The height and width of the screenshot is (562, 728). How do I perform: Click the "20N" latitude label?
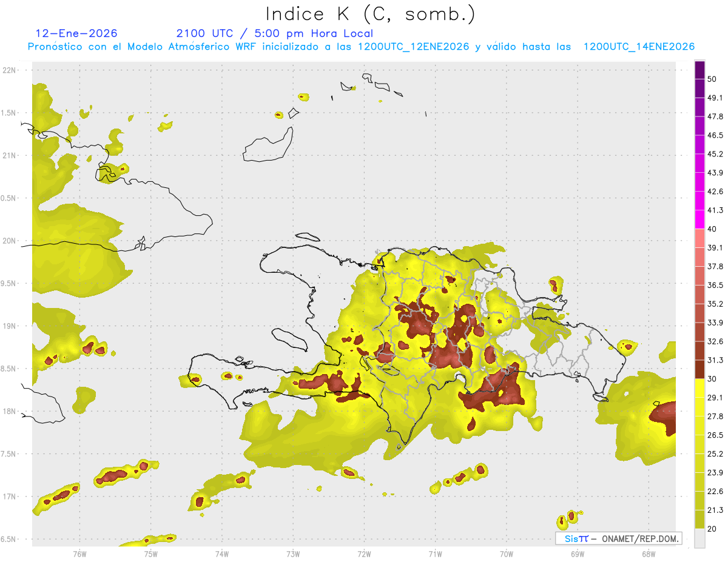coord(8,241)
